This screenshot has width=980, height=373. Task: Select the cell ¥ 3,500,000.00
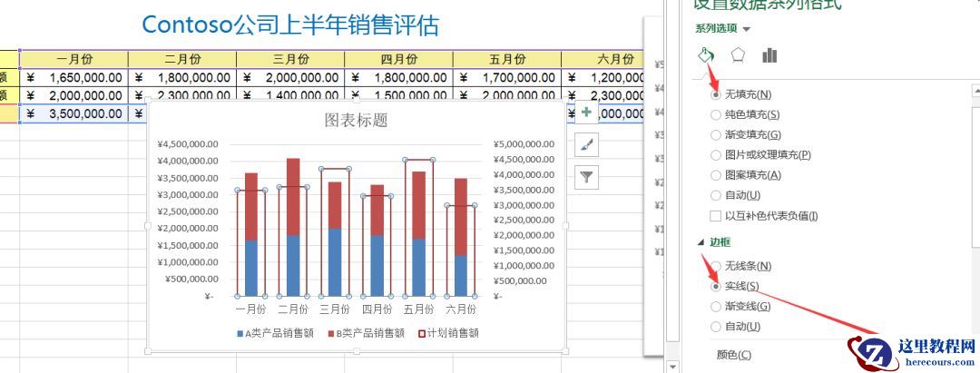click(x=73, y=113)
